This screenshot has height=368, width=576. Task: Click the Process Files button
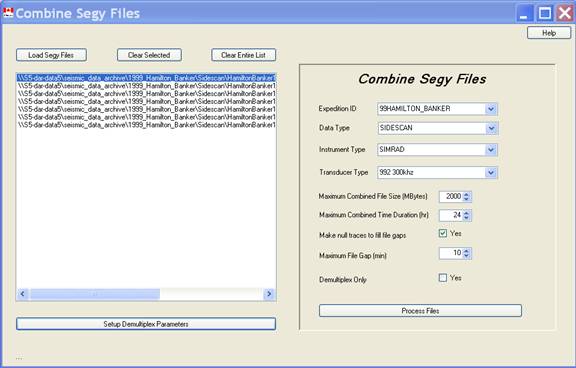pos(420,311)
